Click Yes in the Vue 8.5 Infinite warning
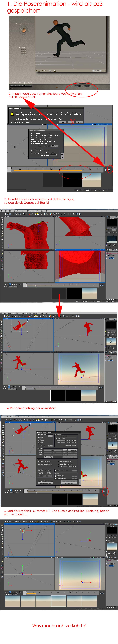Image resolution: width=118 pixels, height=644 pixels. point(62,122)
